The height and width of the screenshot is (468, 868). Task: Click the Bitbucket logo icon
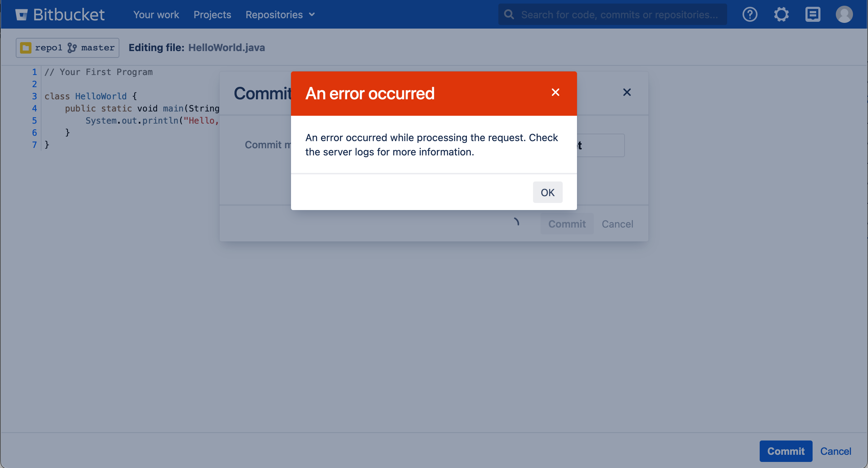point(21,15)
